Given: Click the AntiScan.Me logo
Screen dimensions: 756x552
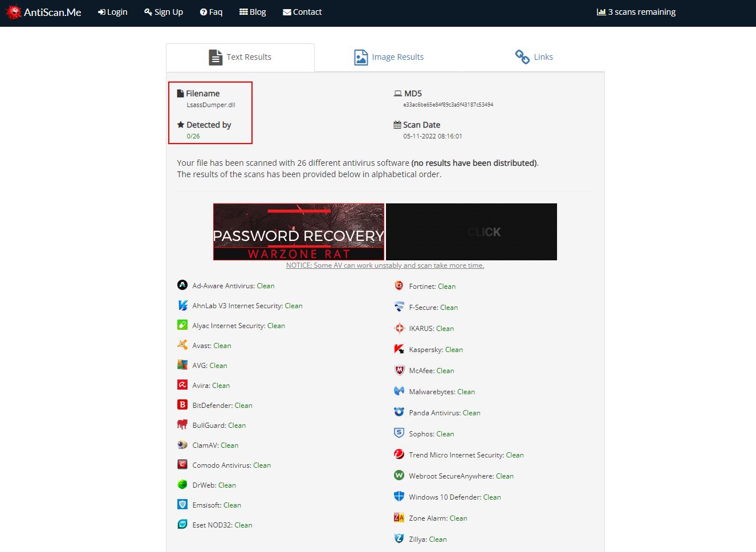Looking at the screenshot, I should 43,12.
